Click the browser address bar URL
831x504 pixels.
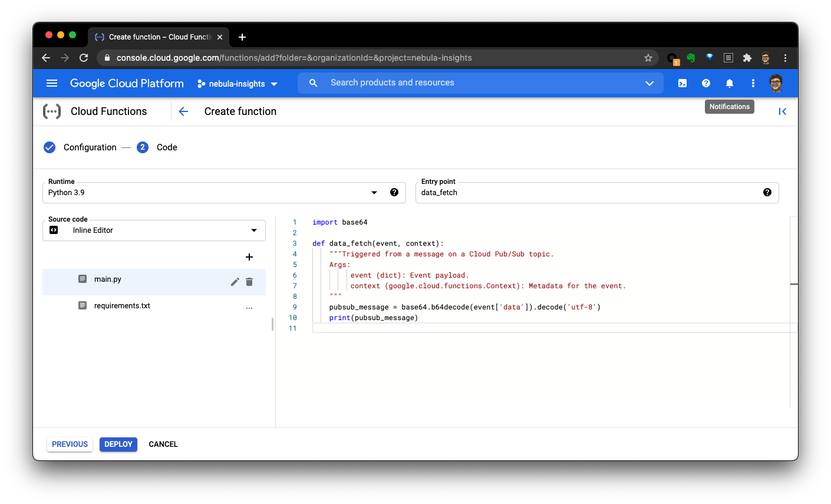point(294,58)
